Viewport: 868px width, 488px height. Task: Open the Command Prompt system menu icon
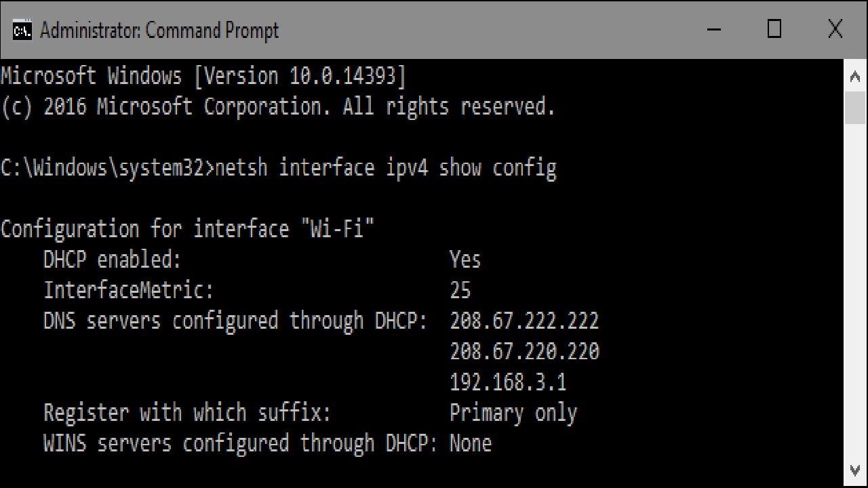click(22, 30)
